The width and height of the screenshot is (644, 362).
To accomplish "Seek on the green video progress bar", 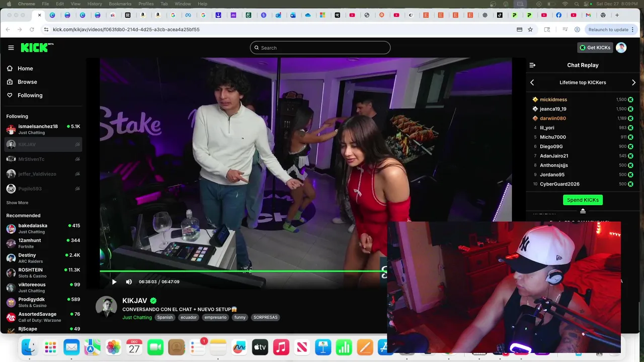I will 243,271.
